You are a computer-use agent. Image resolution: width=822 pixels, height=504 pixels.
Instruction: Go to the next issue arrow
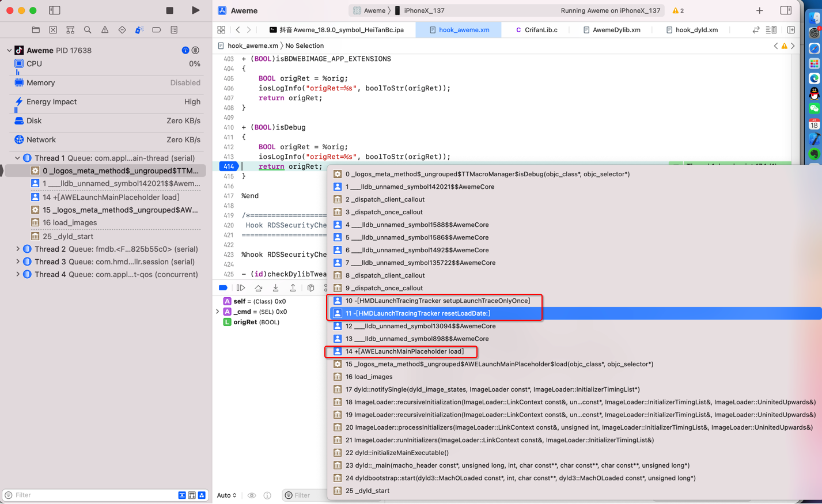point(793,46)
